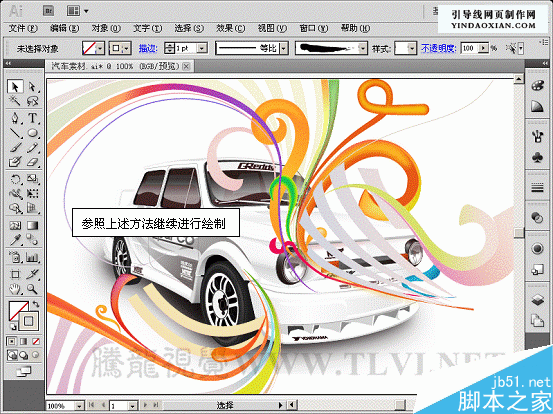Expand stroke weight 1 pt dropdown
553x414 pixels.
coord(202,48)
